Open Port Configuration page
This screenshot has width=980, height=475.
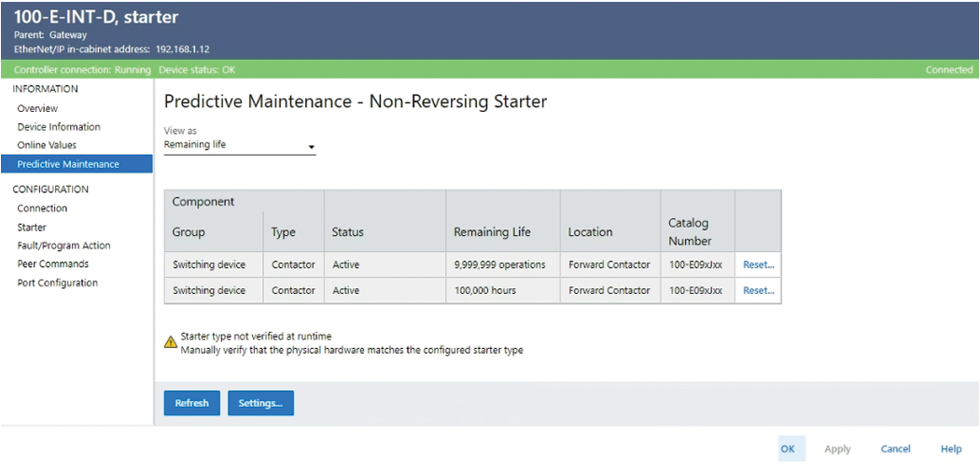click(58, 283)
